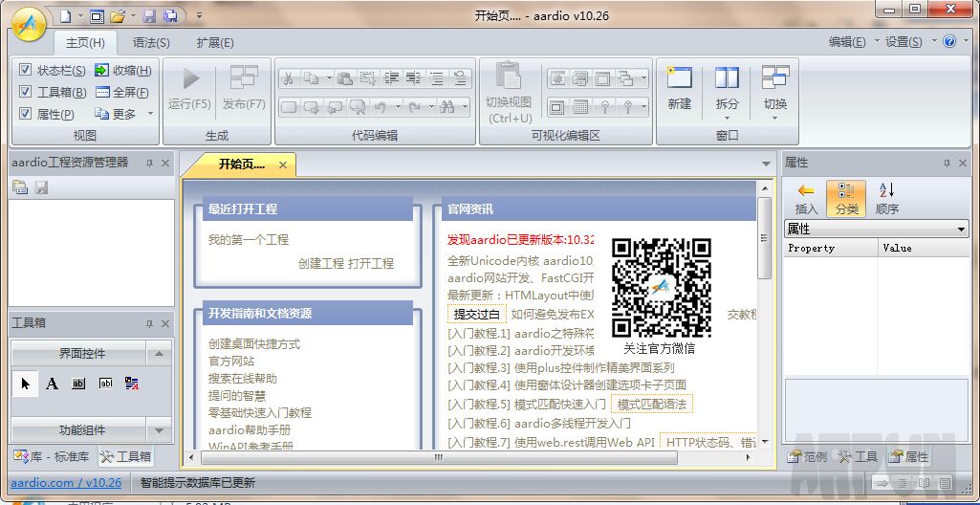980x505 pixels.
Task: Click the 官方网站 link
Action: pos(231,362)
